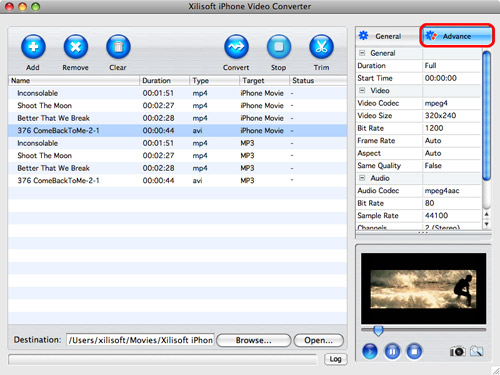Change Audio Codec value mpeg4aac

[x=452, y=191]
